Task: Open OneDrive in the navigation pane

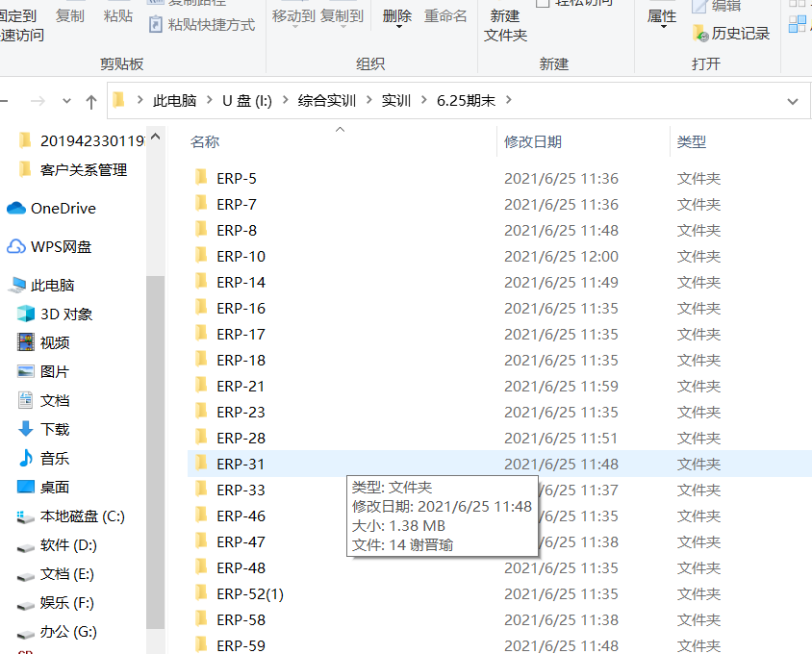Action: coord(63,209)
